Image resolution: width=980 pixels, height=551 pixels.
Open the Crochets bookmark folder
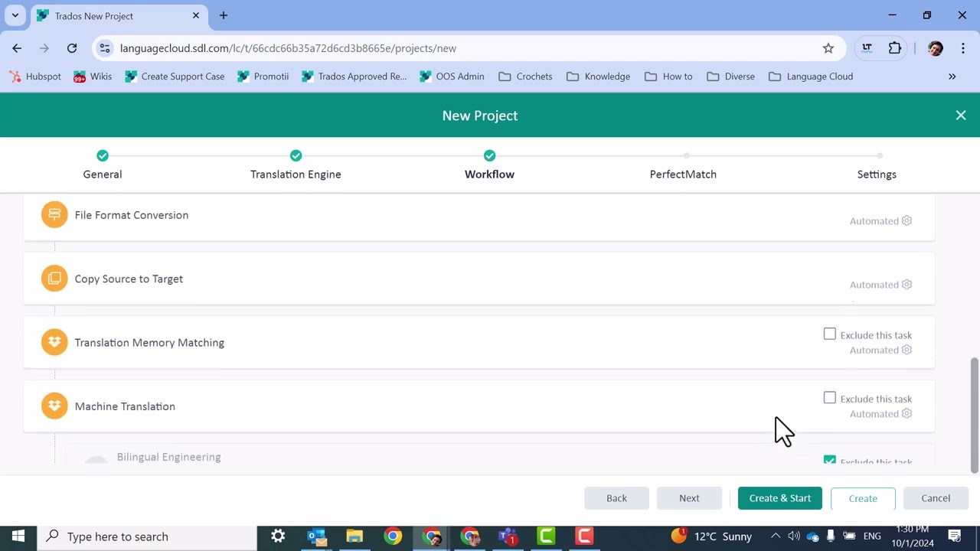525,77
